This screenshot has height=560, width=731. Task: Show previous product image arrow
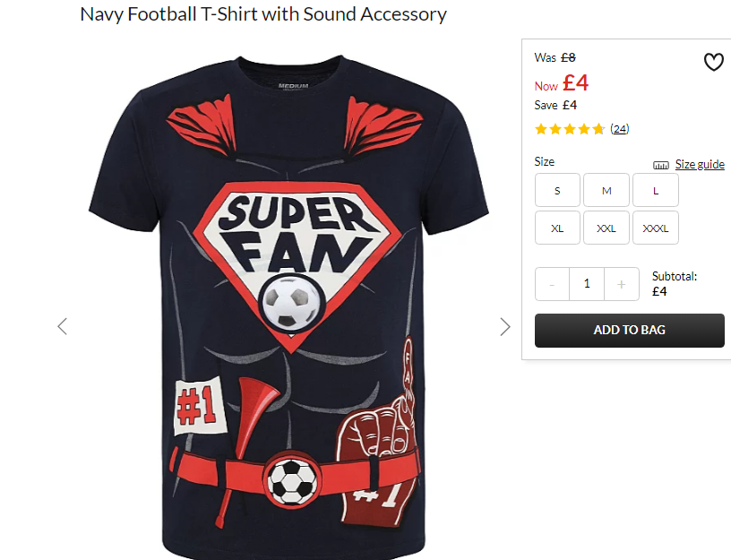point(63,326)
